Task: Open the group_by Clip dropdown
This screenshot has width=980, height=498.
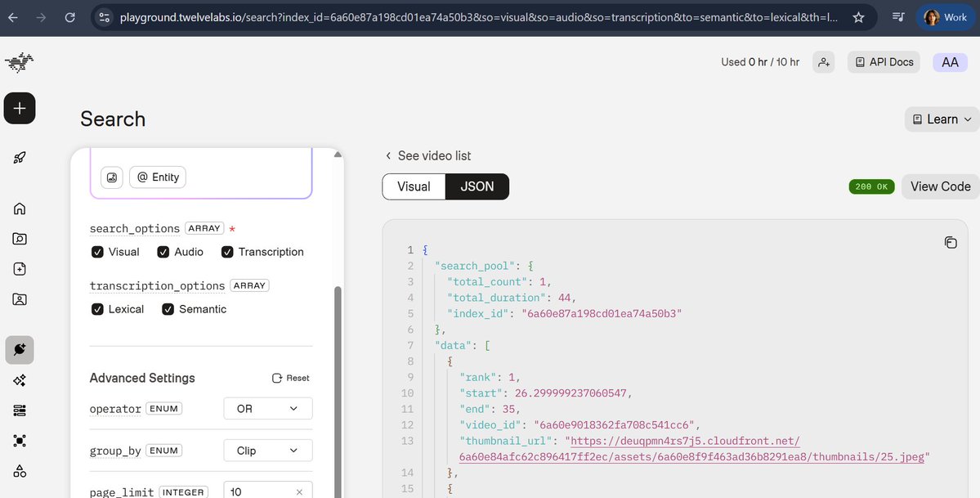Action: pos(268,451)
